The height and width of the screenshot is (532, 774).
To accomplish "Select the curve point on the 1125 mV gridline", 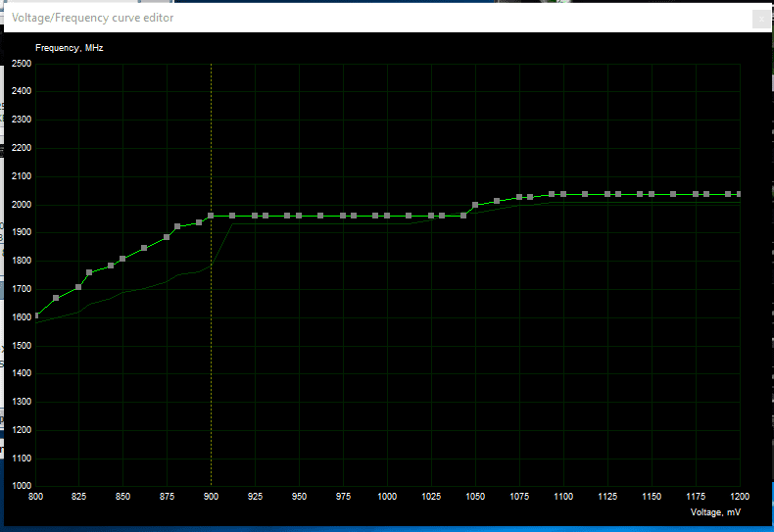I will click(607, 194).
